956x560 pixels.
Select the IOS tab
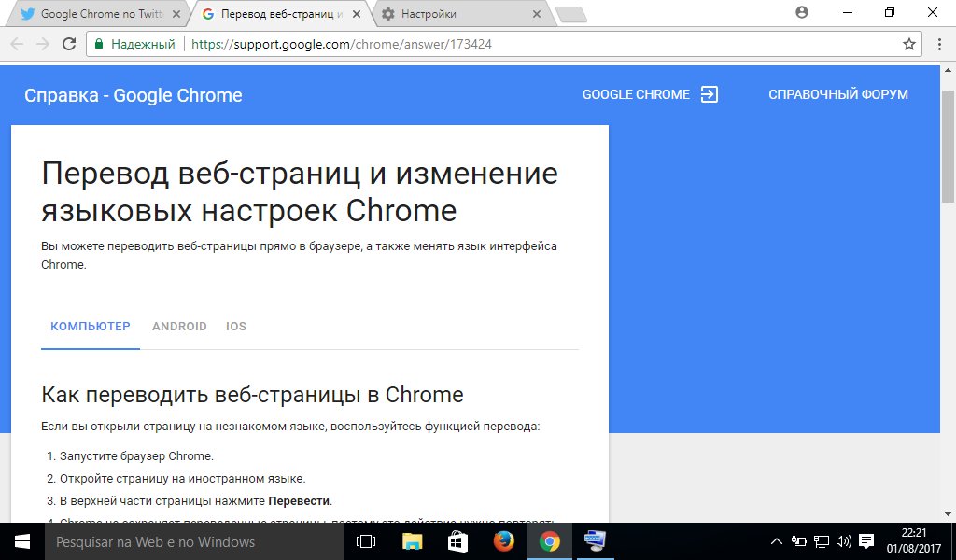coord(236,326)
